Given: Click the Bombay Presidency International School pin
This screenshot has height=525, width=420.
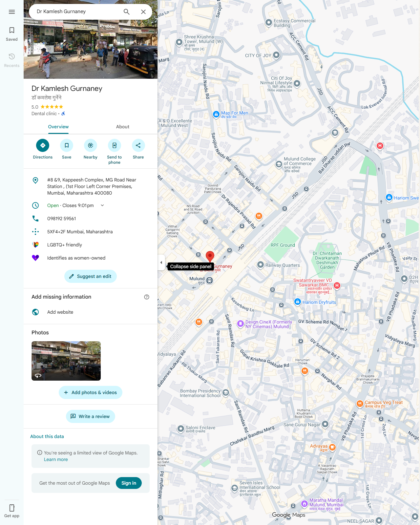Looking at the screenshot, I should click(x=226, y=392).
